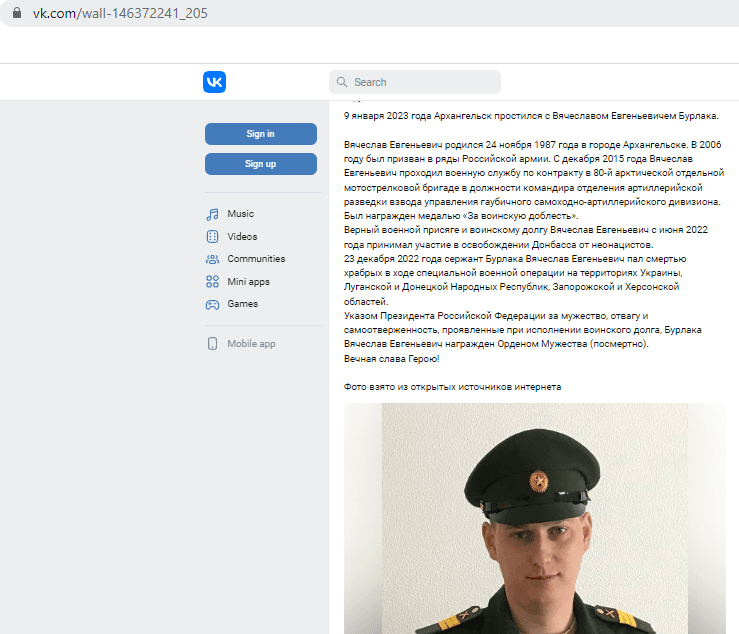Click the Videos icon in sidebar
The height and width of the screenshot is (634, 739).
pos(213,237)
